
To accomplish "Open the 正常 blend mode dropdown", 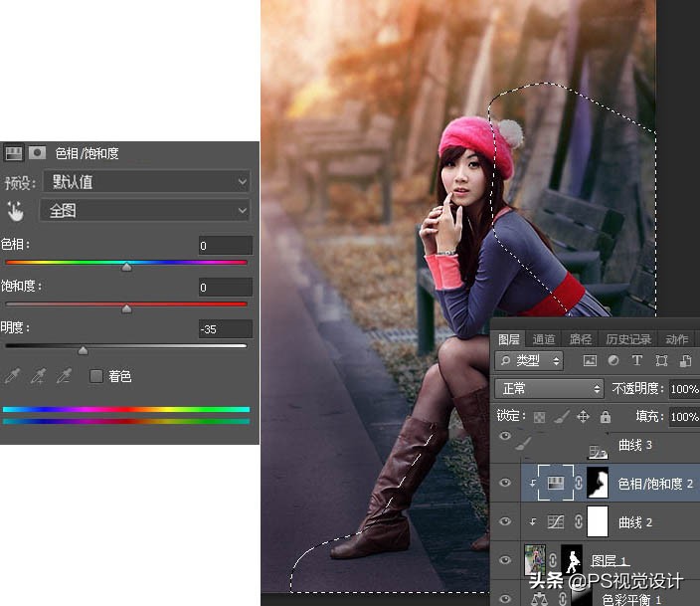I will coord(549,388).
